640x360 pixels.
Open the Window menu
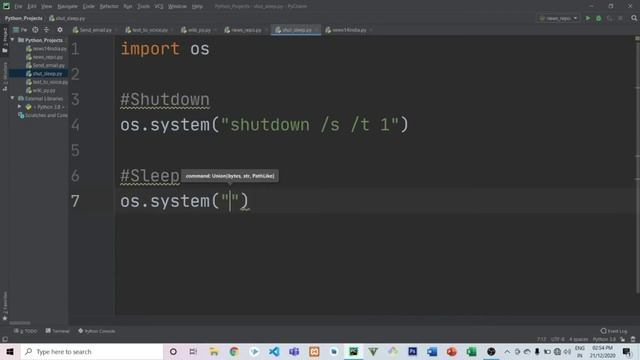pyautogui.click(x=178, y=7)
